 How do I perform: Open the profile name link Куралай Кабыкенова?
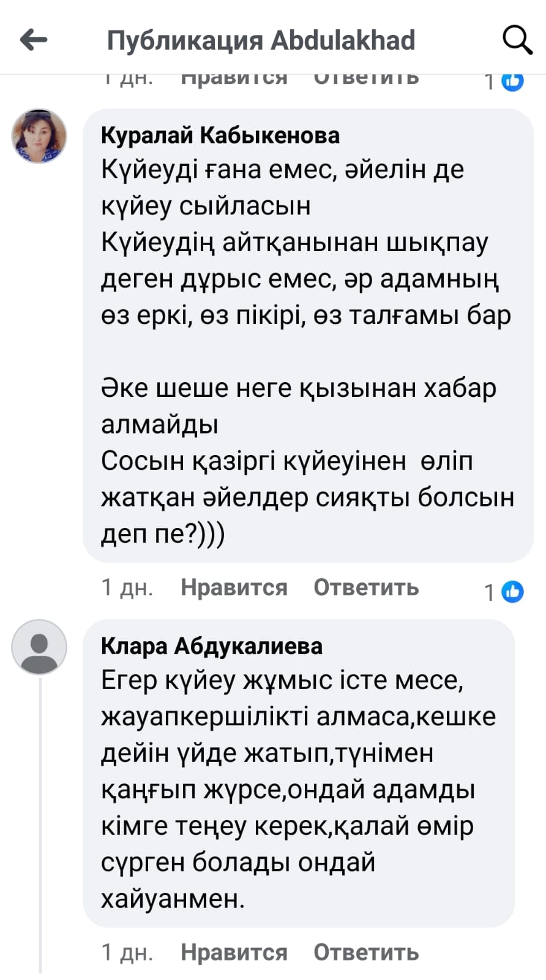pyautogui.click(x=220, y=135)
